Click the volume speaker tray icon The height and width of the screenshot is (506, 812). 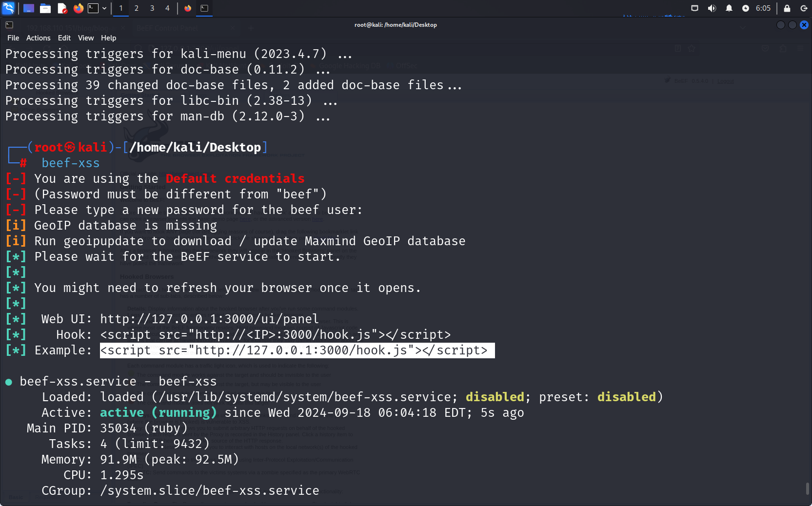[x=712, y=8]
